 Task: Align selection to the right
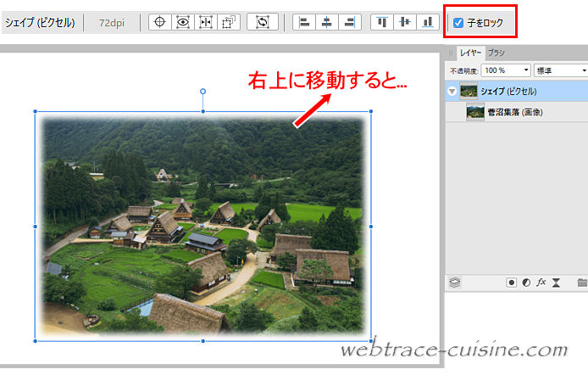(x=348, y=22)
